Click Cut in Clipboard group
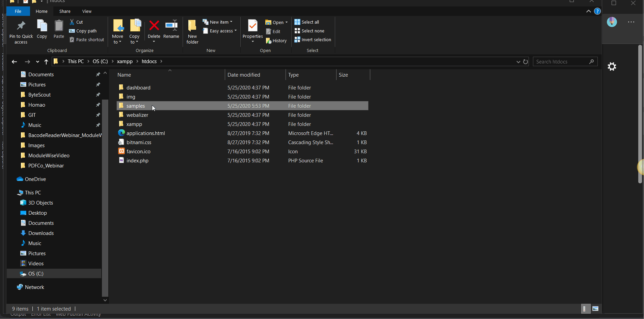The width and height of the screenshot is (644, 319). (76, 22)
